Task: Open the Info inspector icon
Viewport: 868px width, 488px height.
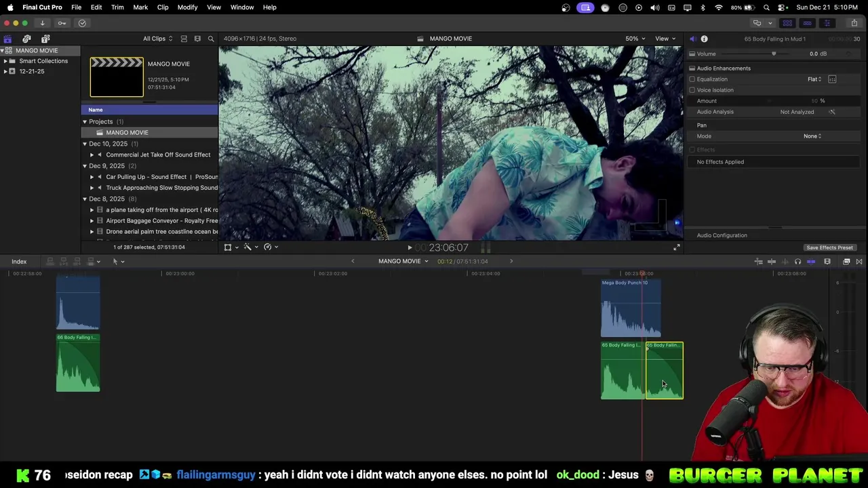Action: click(704, 39)
